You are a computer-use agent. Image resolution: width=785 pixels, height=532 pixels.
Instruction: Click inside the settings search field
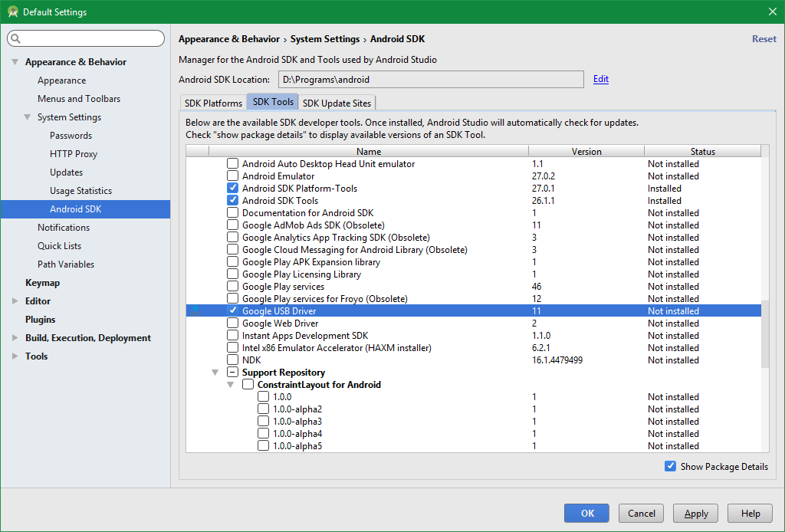[86, 38]
